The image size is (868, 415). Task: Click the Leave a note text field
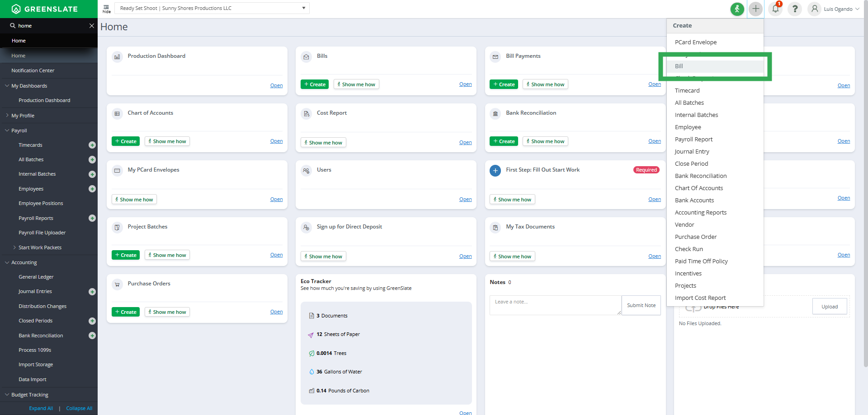[x=555, y=305]
